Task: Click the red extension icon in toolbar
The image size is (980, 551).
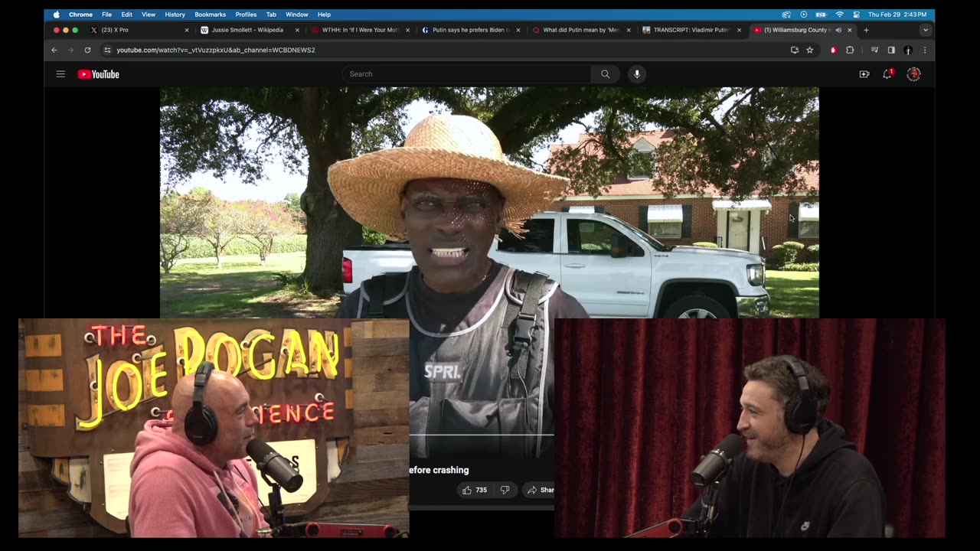Action: click(834, 50)
